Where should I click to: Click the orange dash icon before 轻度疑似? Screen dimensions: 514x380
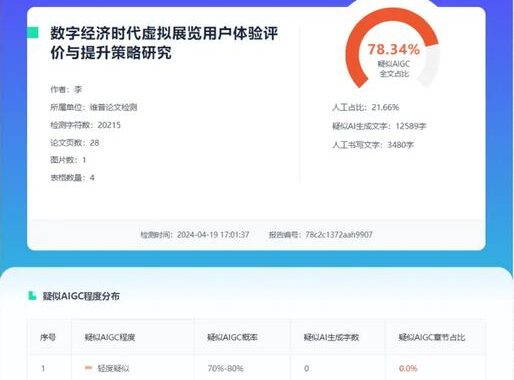88,368
